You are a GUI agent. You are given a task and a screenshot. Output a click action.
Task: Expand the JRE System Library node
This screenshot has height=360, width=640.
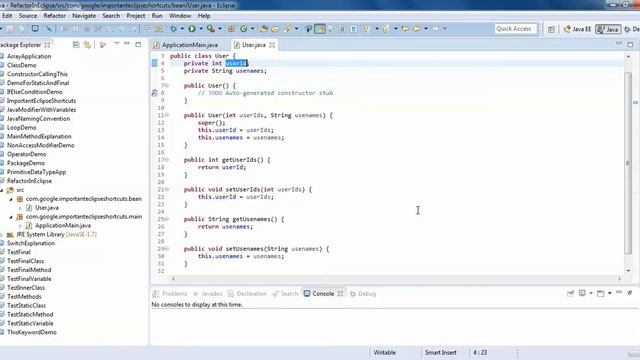(2, 235)
